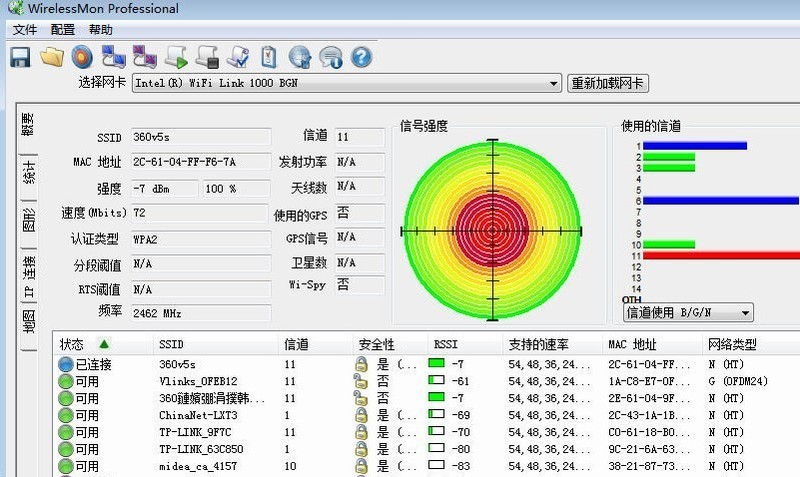
Task: Click the 认证类型 field showing WPA2
Action: (201, 239)
